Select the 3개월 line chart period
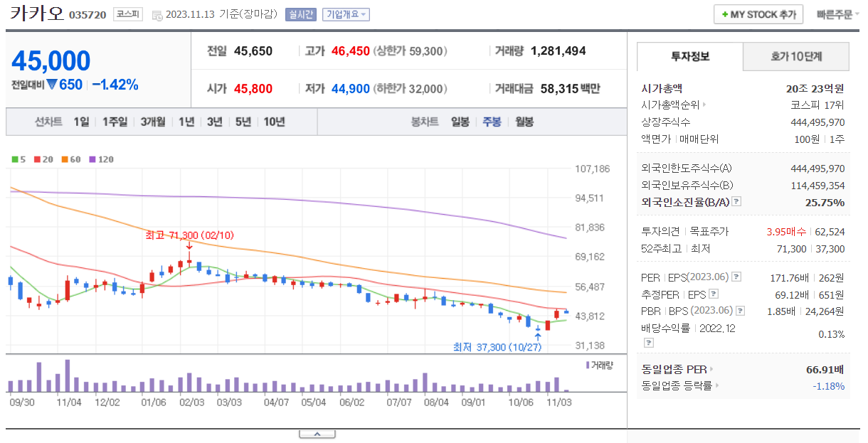This screenshot has height=443, width=868. (153, 122)
